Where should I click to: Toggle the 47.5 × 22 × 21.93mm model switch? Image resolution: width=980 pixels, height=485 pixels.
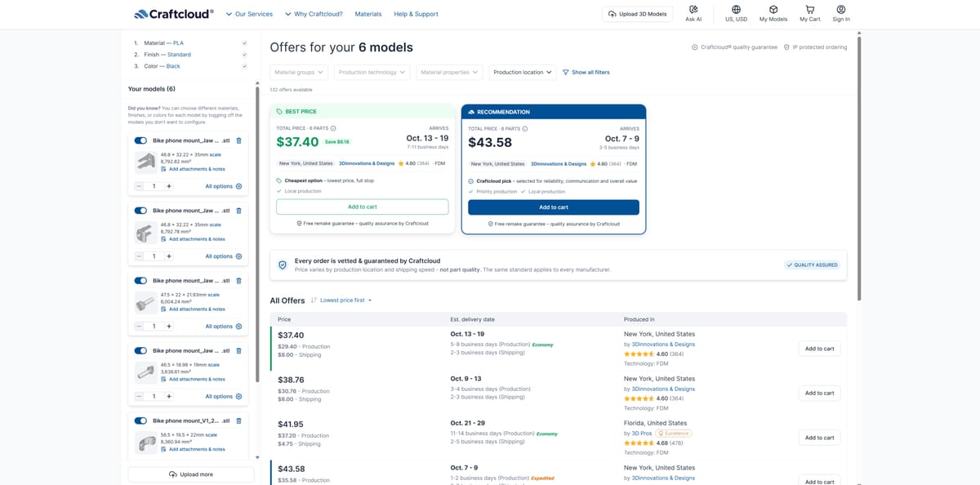[x=140, y=281]
